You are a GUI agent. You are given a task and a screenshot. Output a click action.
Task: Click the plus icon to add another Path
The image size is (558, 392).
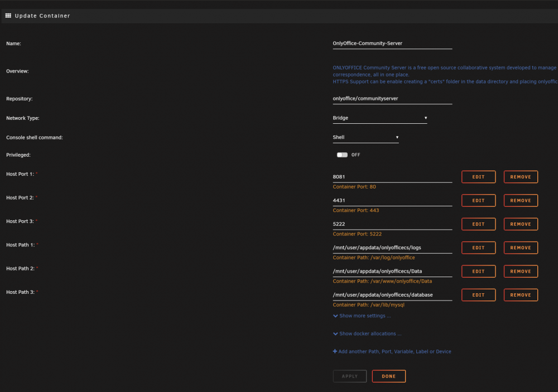click(335, 351)
